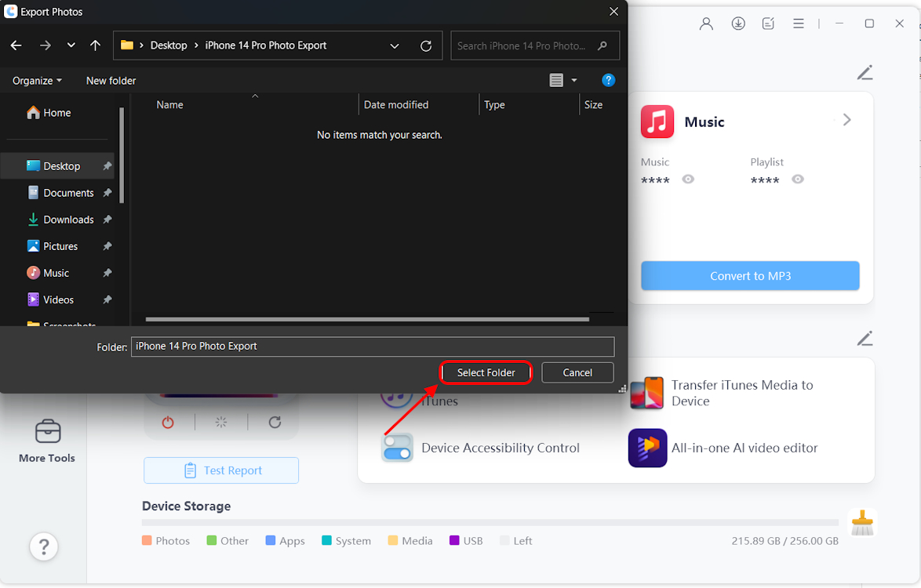The image size is (921, 588).
Task: Click the Select Folder button
Action: click(x=486, y=372)
